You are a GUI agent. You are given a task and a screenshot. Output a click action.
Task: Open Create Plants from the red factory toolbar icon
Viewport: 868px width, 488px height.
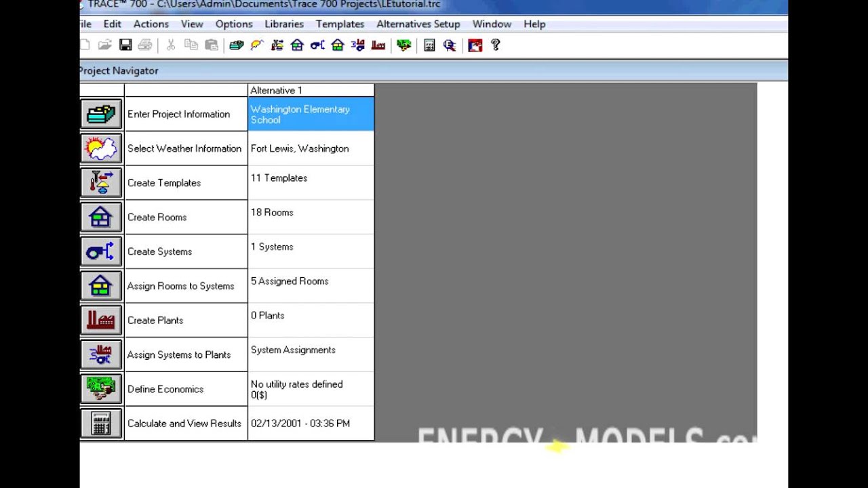378,45
